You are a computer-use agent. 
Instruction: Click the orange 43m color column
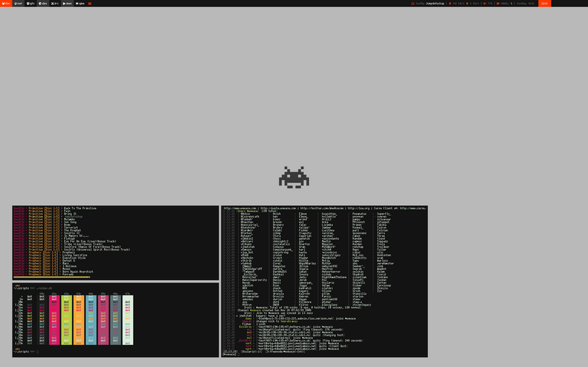pos(79,320)
